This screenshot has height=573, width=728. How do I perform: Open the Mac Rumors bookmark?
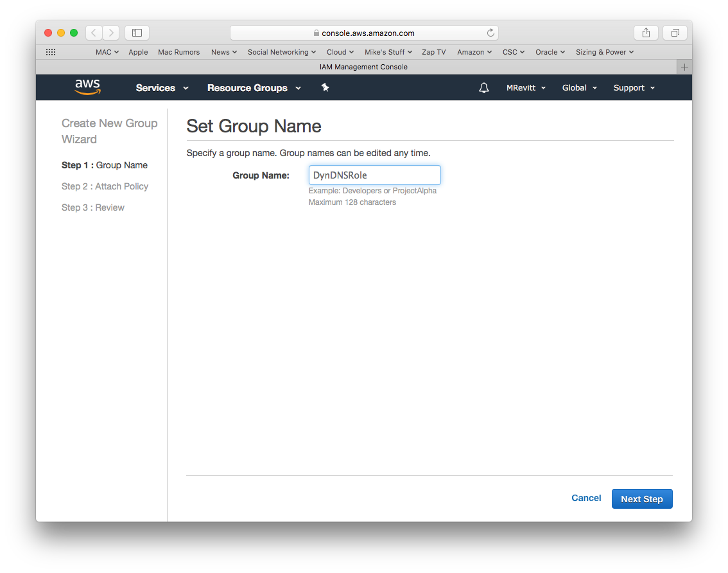[178, 52]
